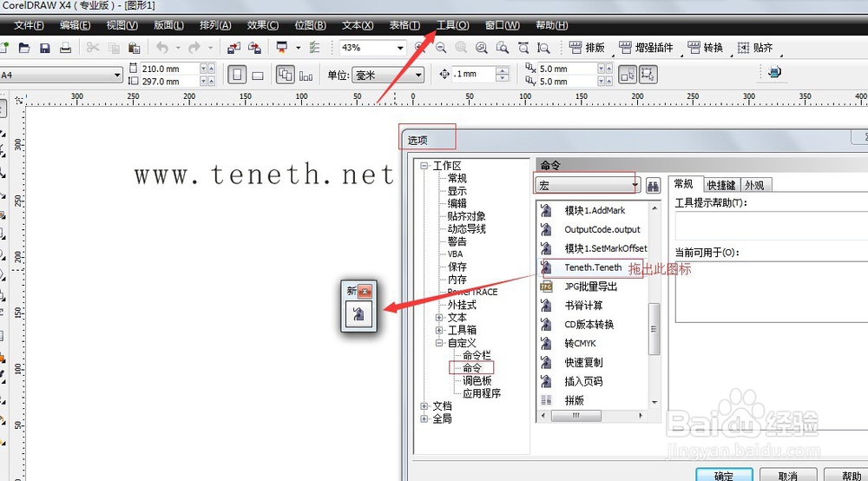Open the 工具(O) menu

pyautogui.click(x=453, y=25)
